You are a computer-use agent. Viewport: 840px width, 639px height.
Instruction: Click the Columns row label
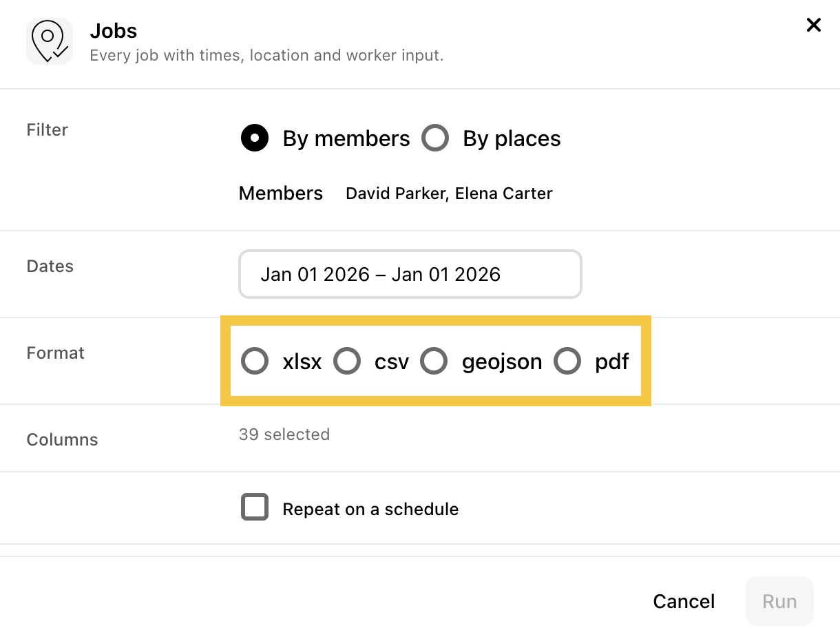click(x=63, y=439)
